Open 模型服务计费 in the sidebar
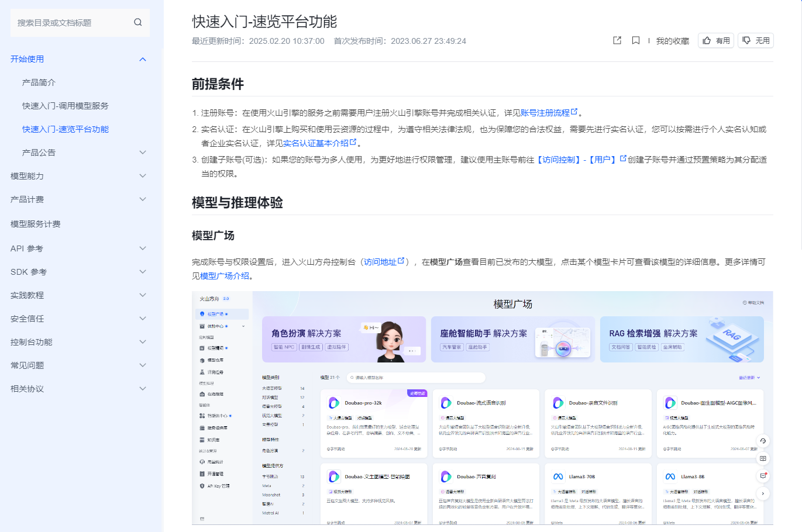Viewport: 802px width, 532px height. tap(36, 224)
